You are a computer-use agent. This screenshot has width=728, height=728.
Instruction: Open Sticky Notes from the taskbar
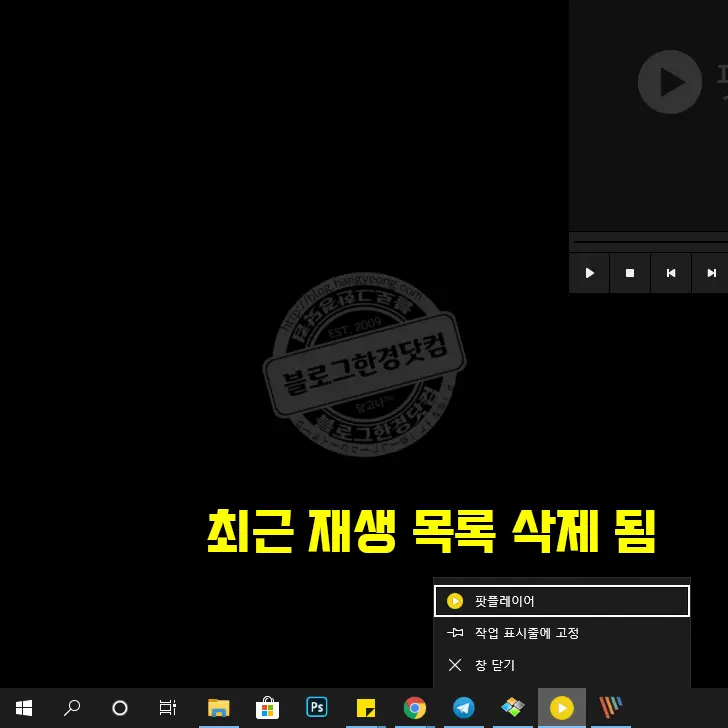[366, 708]
